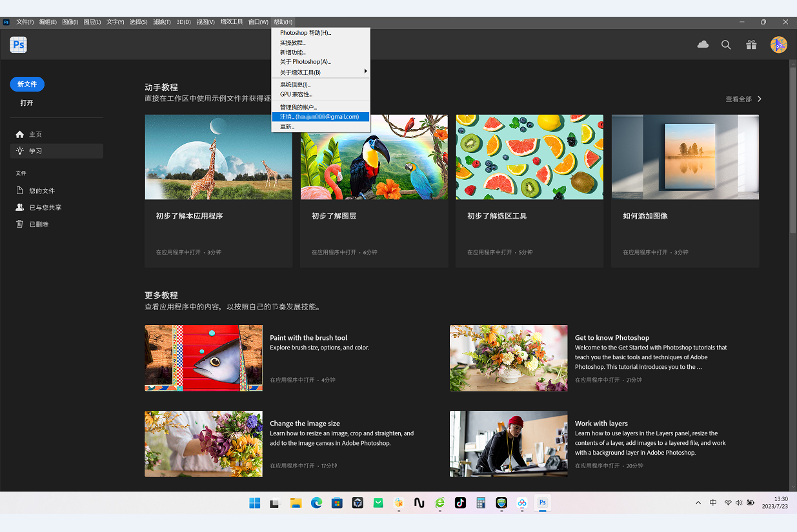
Task: Open Microsoft Store from taskbar
Action: 337,503
